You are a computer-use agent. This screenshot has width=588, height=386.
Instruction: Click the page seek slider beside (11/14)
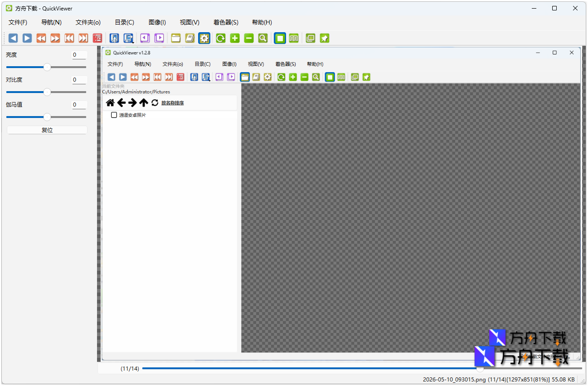tap(362, 368)
